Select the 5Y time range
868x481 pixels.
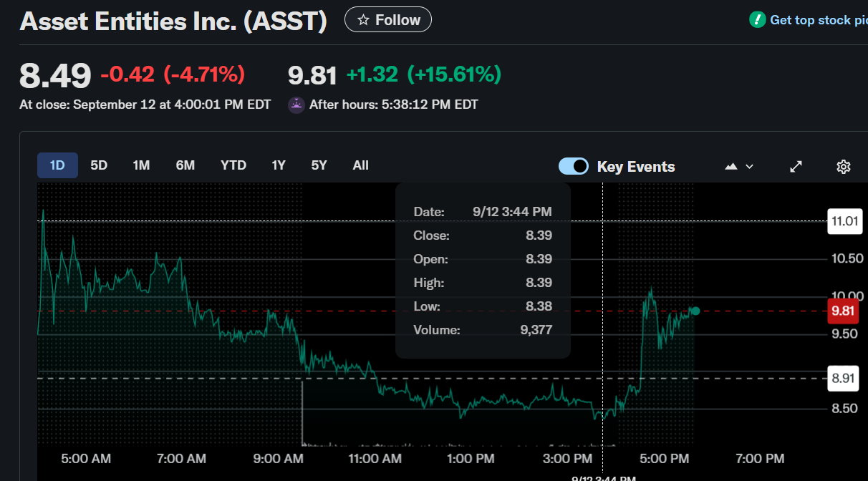(x=319, y=165)
